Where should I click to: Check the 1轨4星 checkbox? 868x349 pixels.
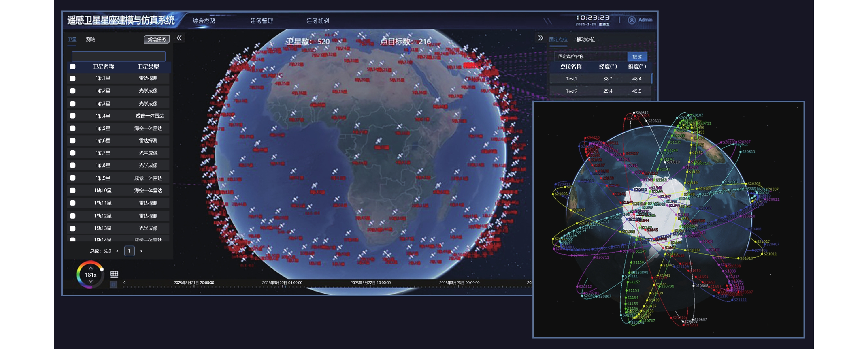[x=72, y=116]
